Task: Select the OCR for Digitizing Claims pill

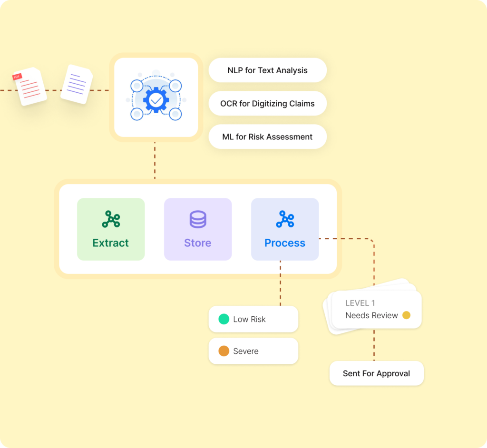Action: [x=267, y=104]
